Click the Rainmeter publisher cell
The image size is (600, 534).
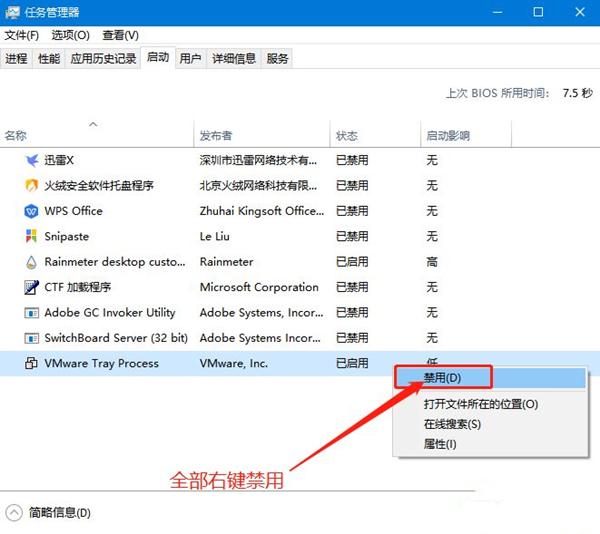(227, 262)
